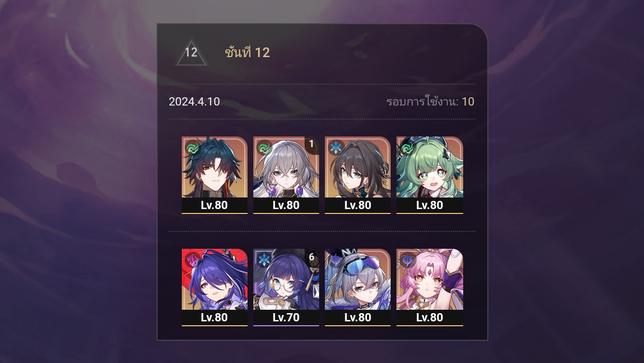This screenshot has width=644, height=363.
Task: Open the pink-haired Fu Xuan character portrait
Action: click(430, 287)
